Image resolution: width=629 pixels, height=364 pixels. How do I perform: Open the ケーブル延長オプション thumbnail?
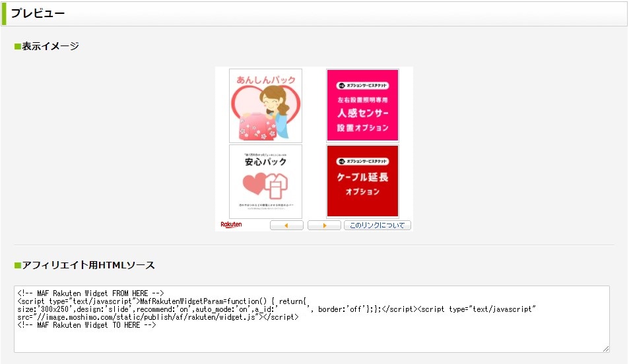point(362,181)
